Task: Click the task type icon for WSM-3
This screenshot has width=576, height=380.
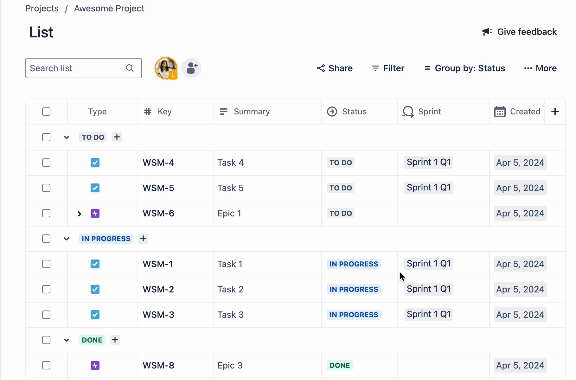Action: coord(95,315)
